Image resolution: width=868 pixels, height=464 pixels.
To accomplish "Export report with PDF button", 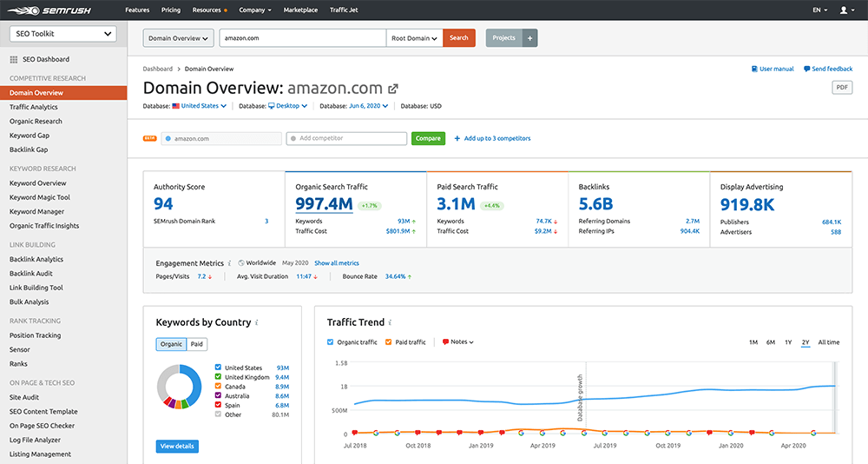I will pyautogui.click(x=842, y=88).
